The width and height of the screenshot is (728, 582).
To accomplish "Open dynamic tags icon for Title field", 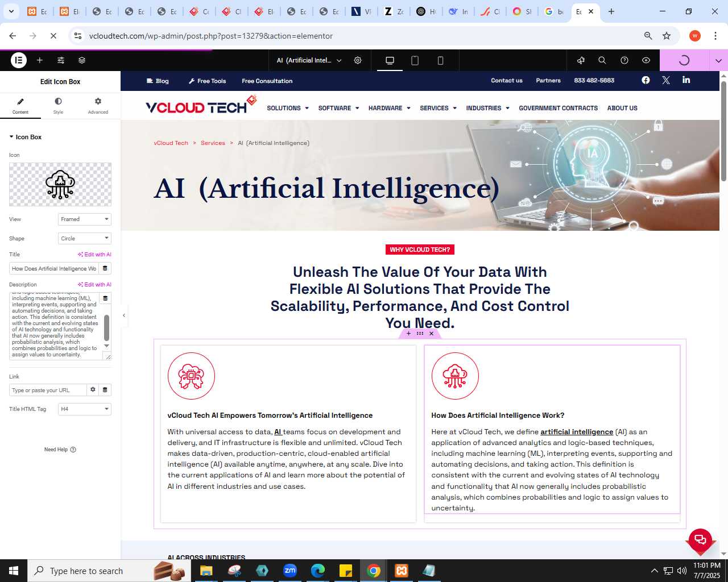I will pos(105,269).
